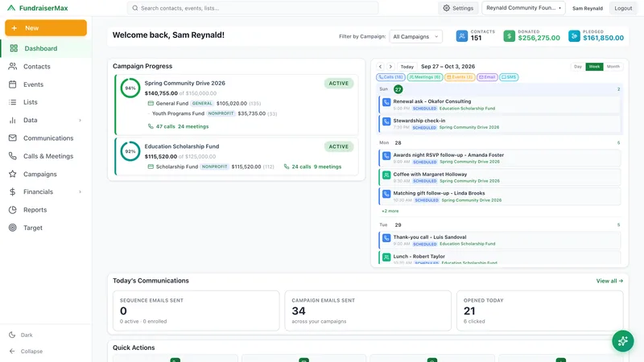Click the Dashboard grid icon in sidebar
The width and height of the screenshot is (644, 362).
tap(14, 48)
